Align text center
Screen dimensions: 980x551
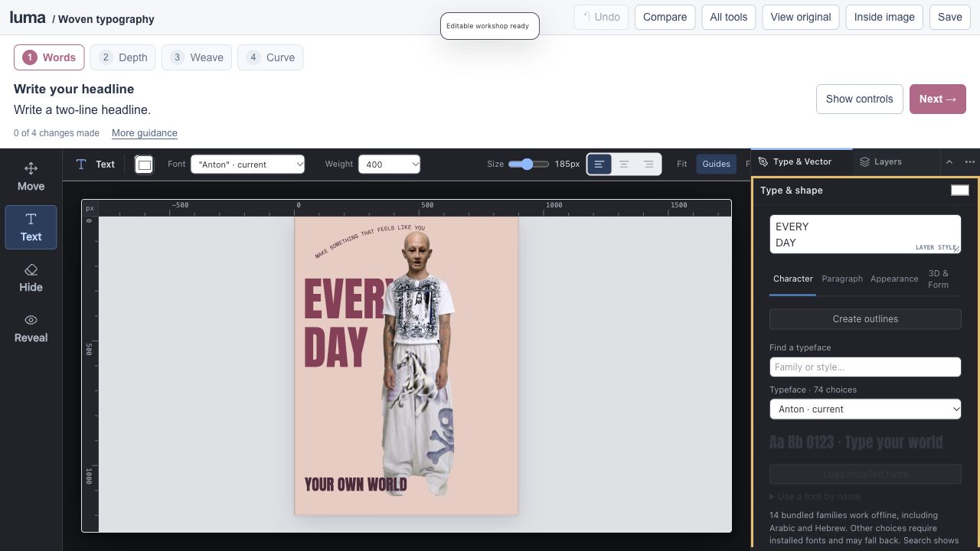[x=624, y=165]
